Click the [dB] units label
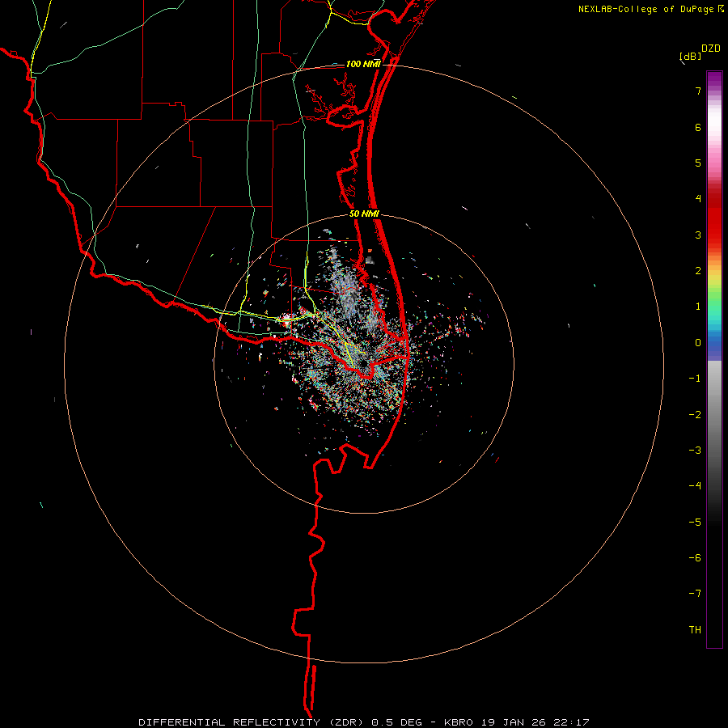Viewport: 728px width, 728px height. (691, 57)
